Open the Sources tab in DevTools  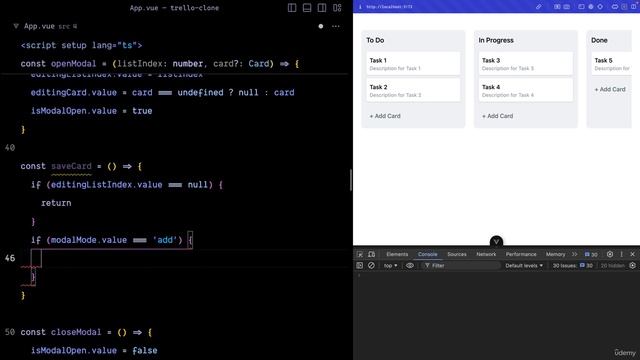457,254
